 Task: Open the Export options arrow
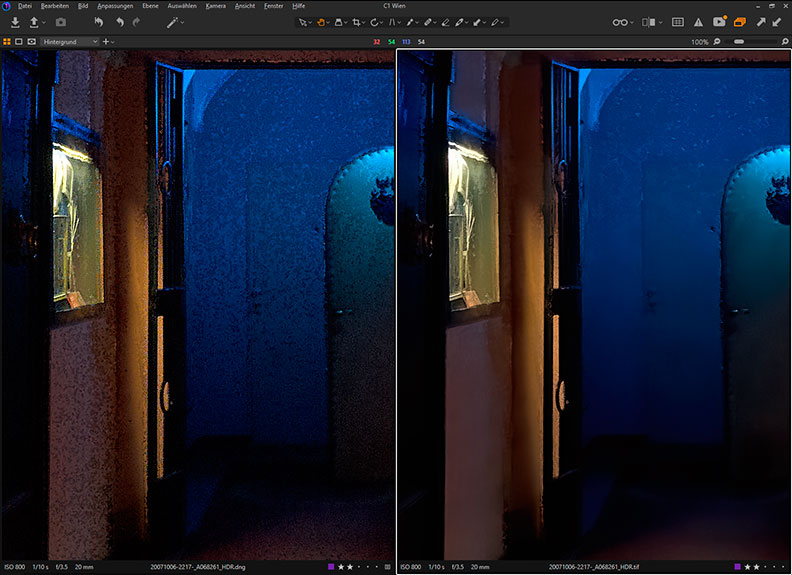43,23
